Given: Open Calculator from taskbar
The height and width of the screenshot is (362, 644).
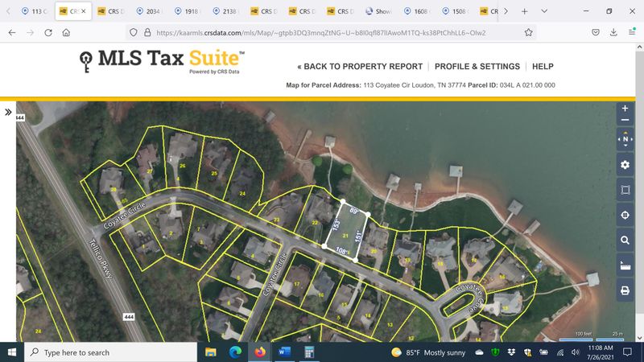Looking at the screenshot, I should tap(309, 352).
